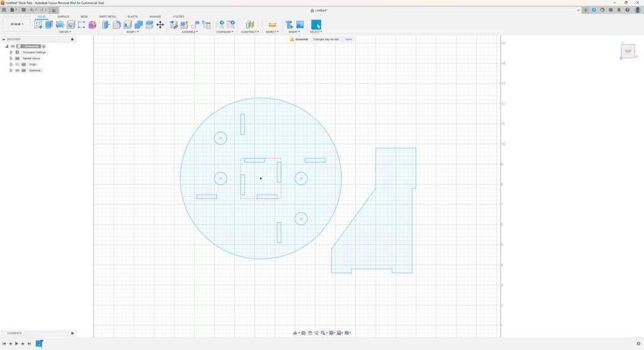Toggle visibility of the root Unsaved component
Screen dimensions: 644x350
pyautogui.click(x=13, y=47)
